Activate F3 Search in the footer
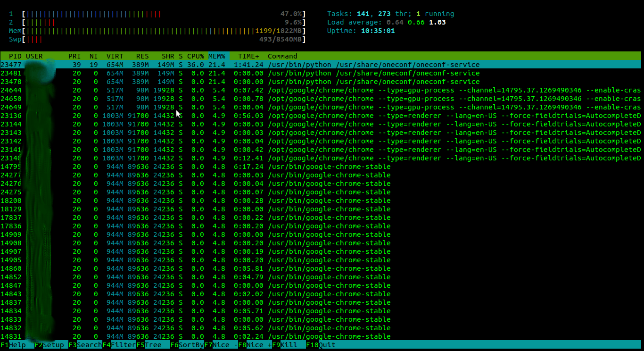644x351 pixels. point(85,345)
